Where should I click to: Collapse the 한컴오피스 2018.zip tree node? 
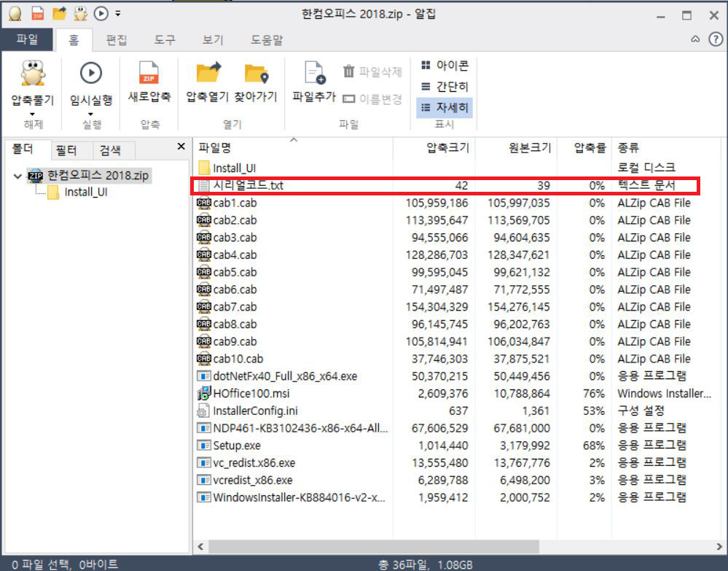click(x=17, y=176)
